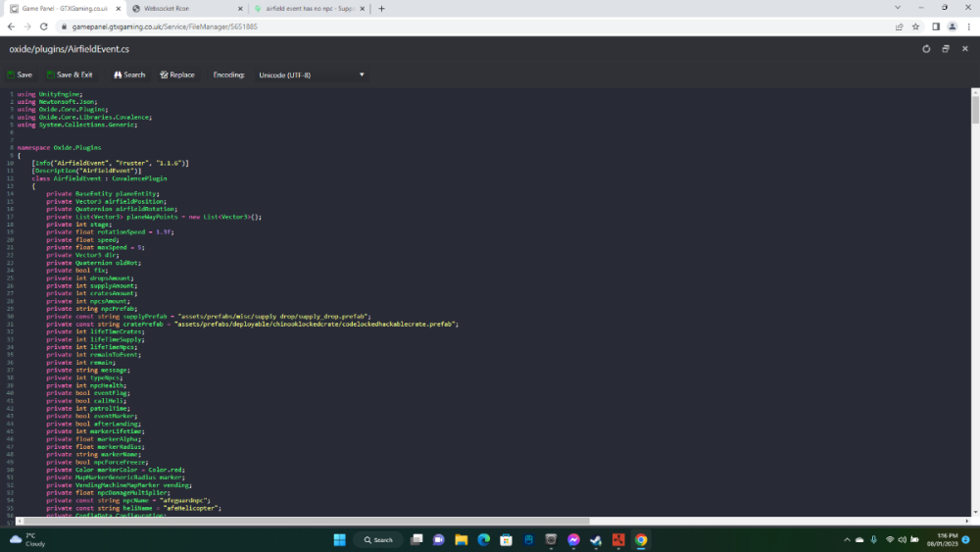Image resolution: width=980 pixels, height=552 pixels.
Task: Show hidden system tray icons
Action: pos(847,539)
